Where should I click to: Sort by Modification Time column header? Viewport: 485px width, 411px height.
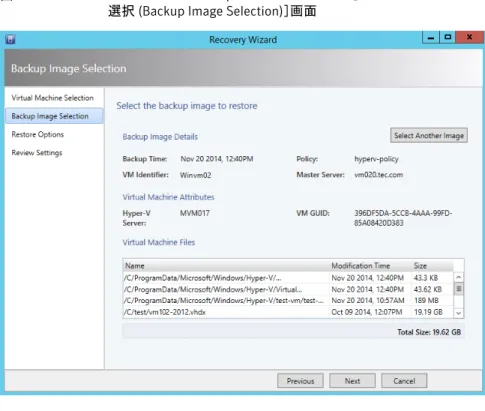pos(371,266)
